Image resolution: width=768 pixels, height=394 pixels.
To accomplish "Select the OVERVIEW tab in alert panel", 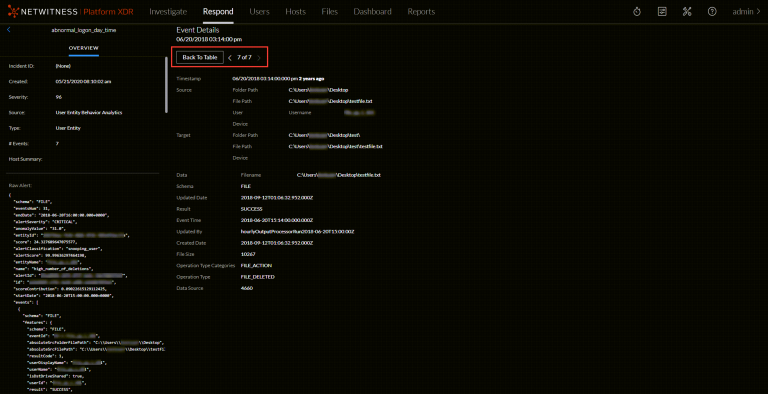I will (83, 49).
